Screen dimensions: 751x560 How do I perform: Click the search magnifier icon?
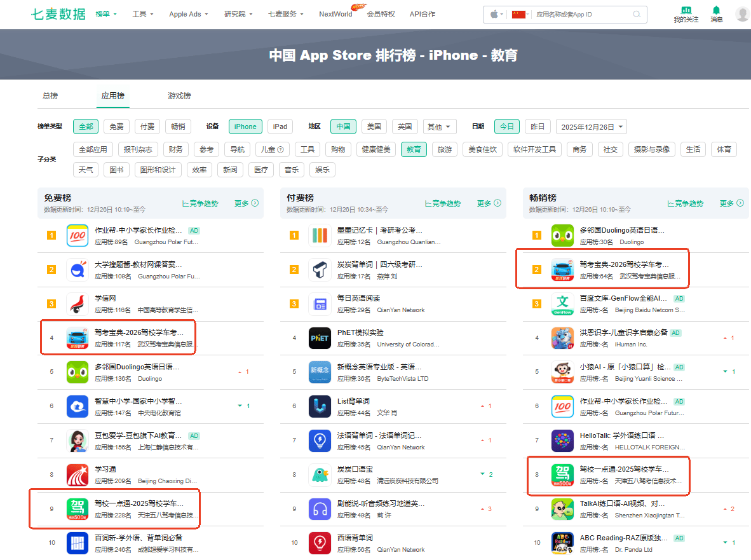click(x=637, y=14)
